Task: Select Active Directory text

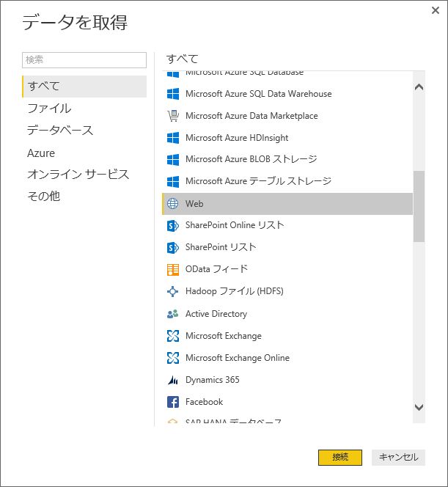Action: click(x=216, y=314)
